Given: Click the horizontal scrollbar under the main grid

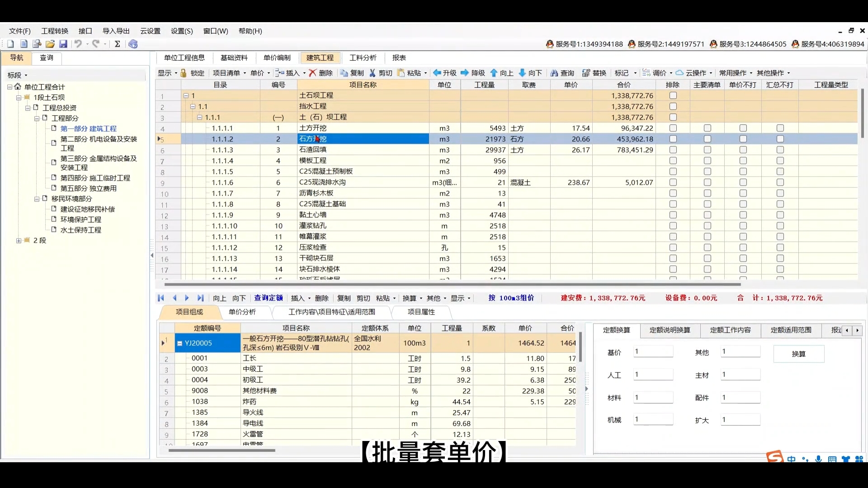Looking at the screenshot, I should 453,285.
